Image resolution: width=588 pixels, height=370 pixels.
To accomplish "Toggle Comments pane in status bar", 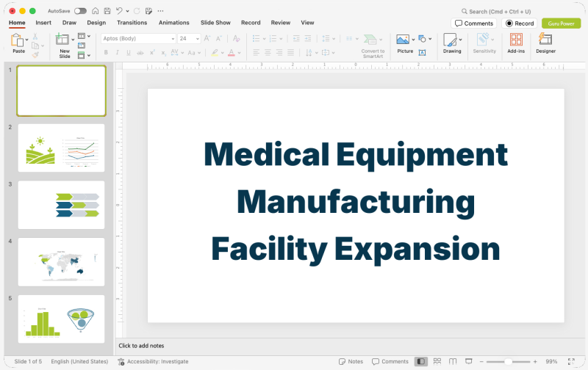I will (390, 361).
